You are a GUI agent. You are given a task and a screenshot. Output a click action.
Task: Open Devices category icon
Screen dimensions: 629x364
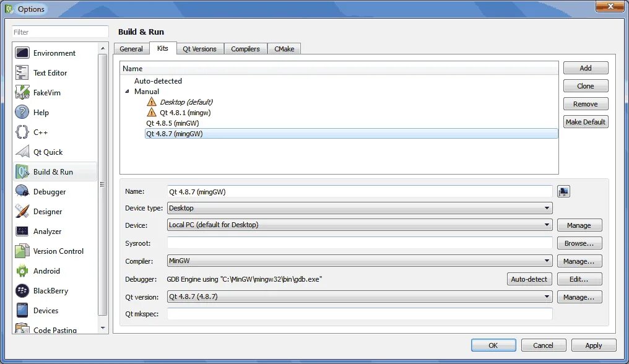(22, 310)
